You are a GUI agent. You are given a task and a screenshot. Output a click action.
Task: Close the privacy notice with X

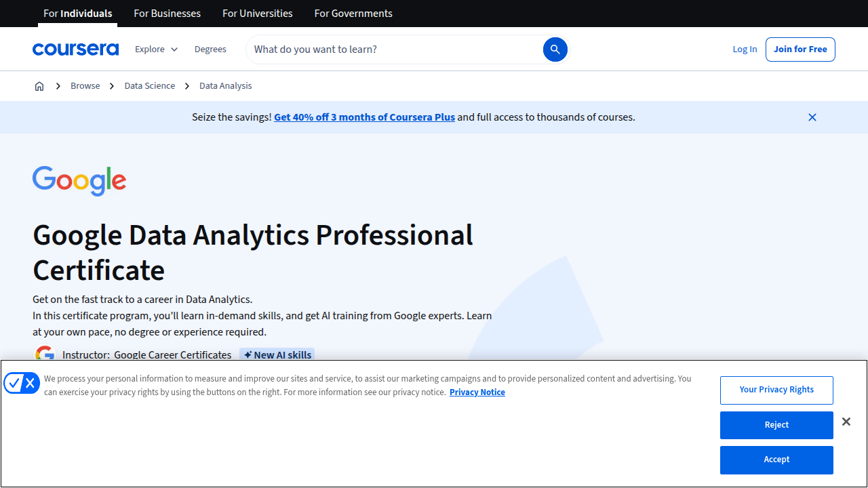[x=846, y=422]
